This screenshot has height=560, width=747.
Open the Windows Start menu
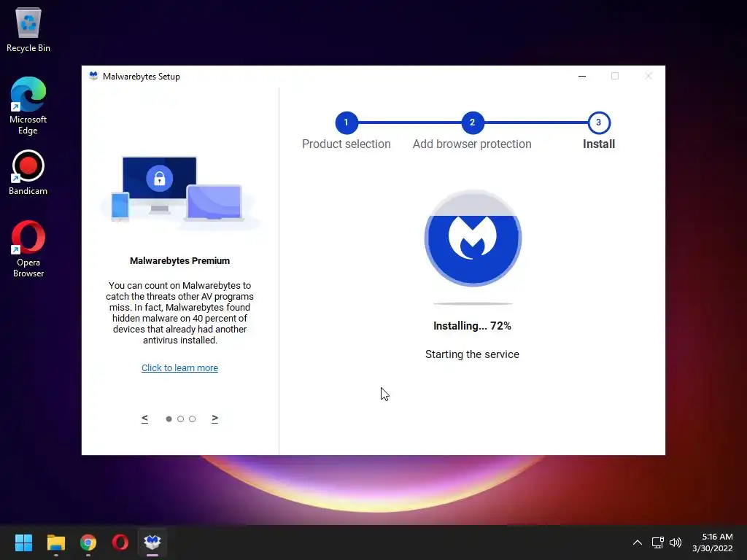point(23,542)
